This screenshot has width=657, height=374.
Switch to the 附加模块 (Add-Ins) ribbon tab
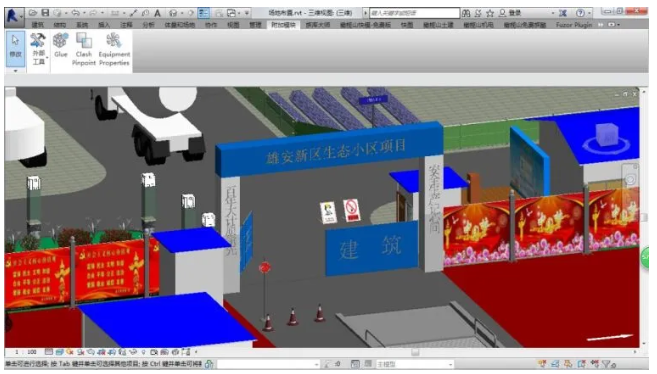283,25
